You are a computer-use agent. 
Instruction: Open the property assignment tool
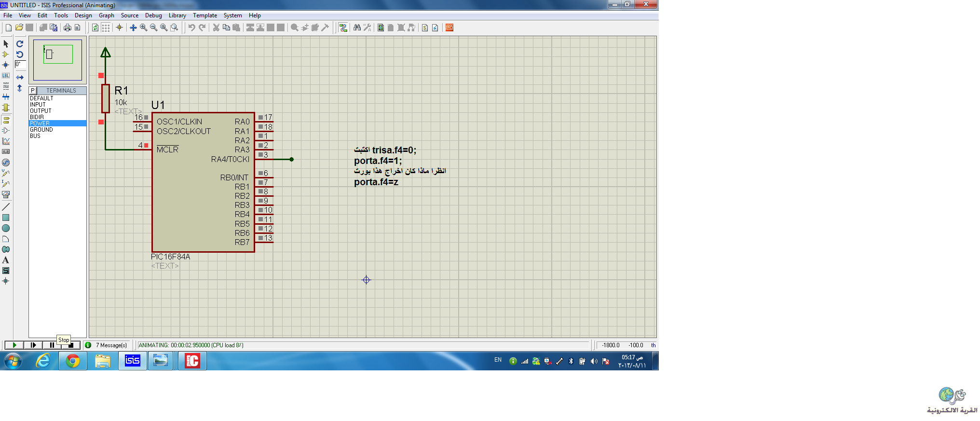click(367, 27)
